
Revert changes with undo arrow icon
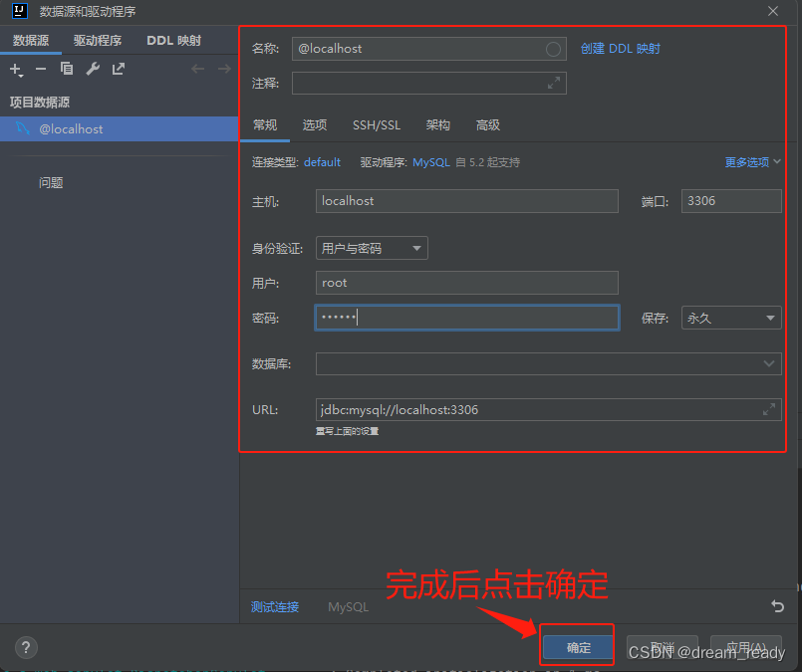pyautogui.click(x=777, y=606)
